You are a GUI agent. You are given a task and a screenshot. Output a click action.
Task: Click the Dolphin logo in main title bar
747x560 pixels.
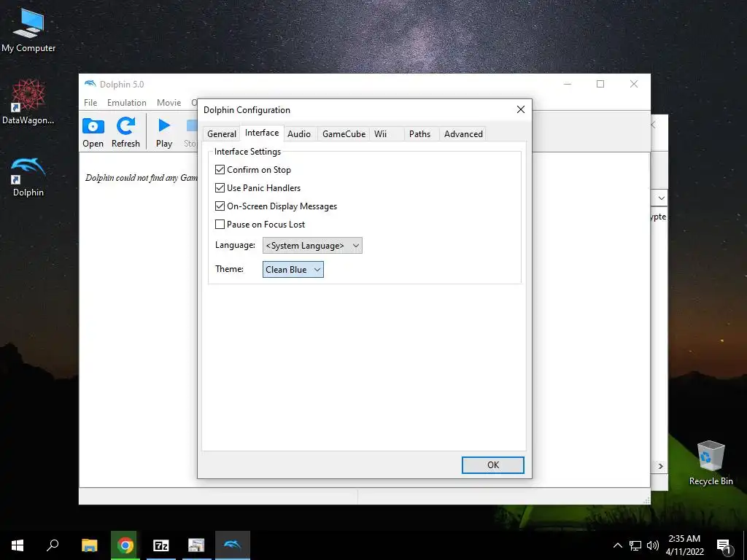(90, 84)
